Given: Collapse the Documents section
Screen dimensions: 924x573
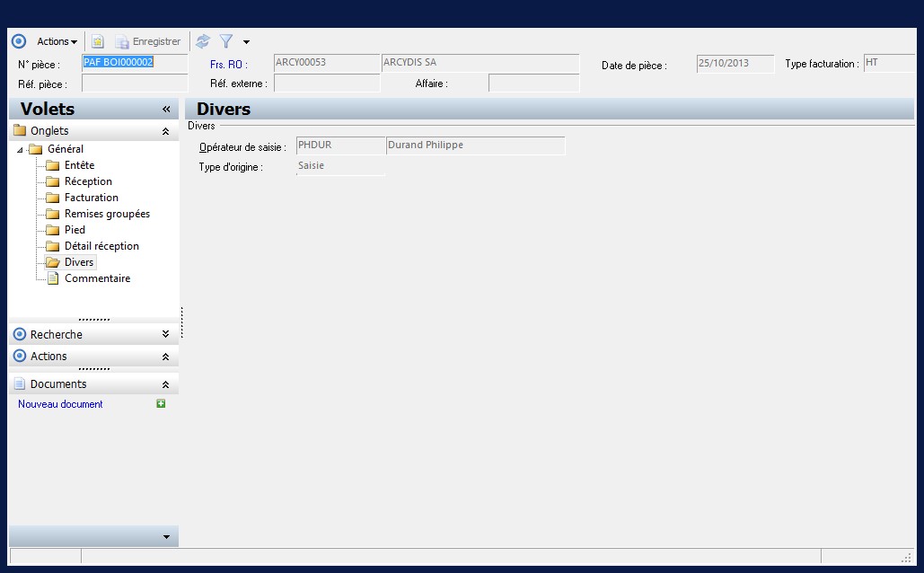Looking at the screenshot, I should click(x=165, y=384).
